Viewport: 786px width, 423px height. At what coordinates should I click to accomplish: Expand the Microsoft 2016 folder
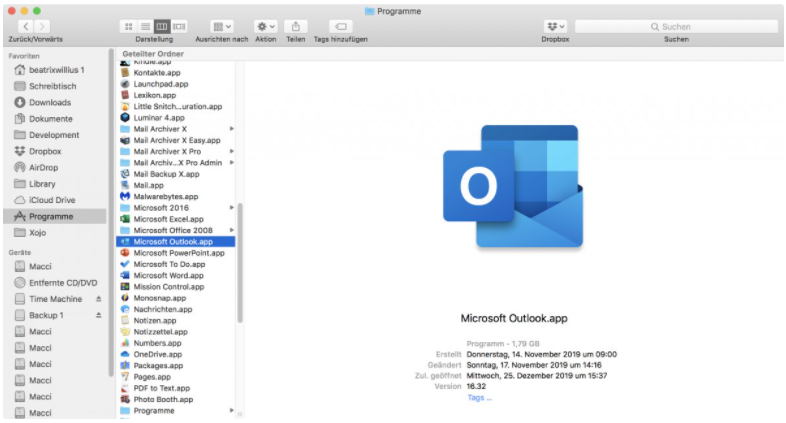(x=232, y=207)
